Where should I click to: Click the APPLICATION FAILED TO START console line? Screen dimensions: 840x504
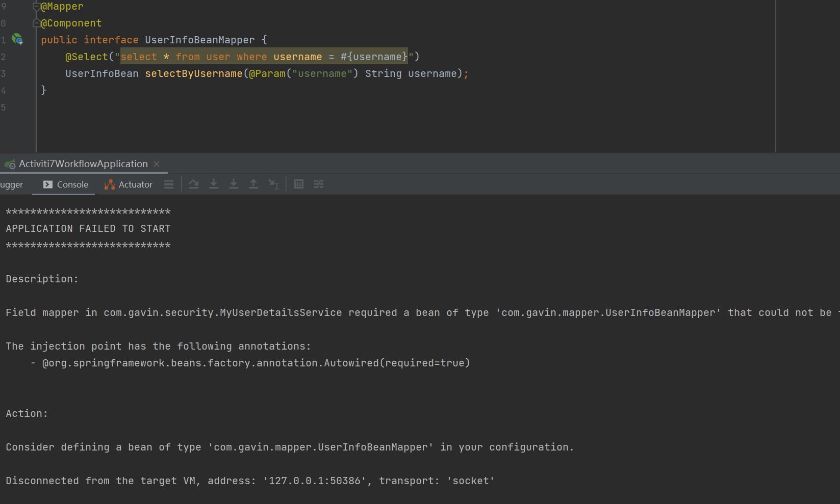coord(88,229)
